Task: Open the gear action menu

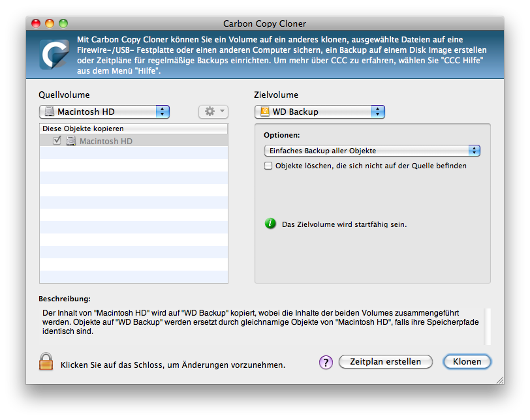Action: 213,112
